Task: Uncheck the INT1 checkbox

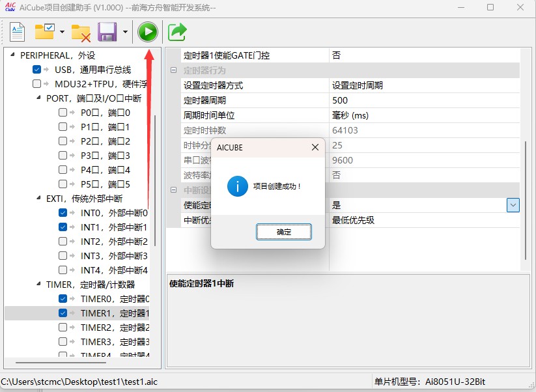Action: [x=63, y=227]
